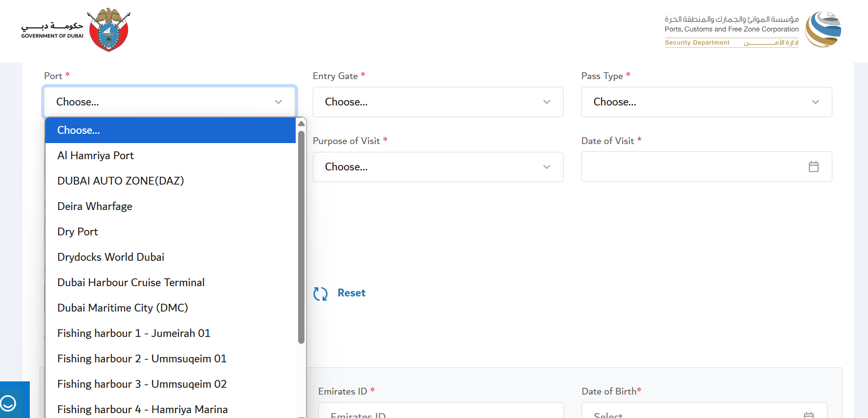Click the Reset link
Screen dimensions: 868x418
tap(351, 293)
